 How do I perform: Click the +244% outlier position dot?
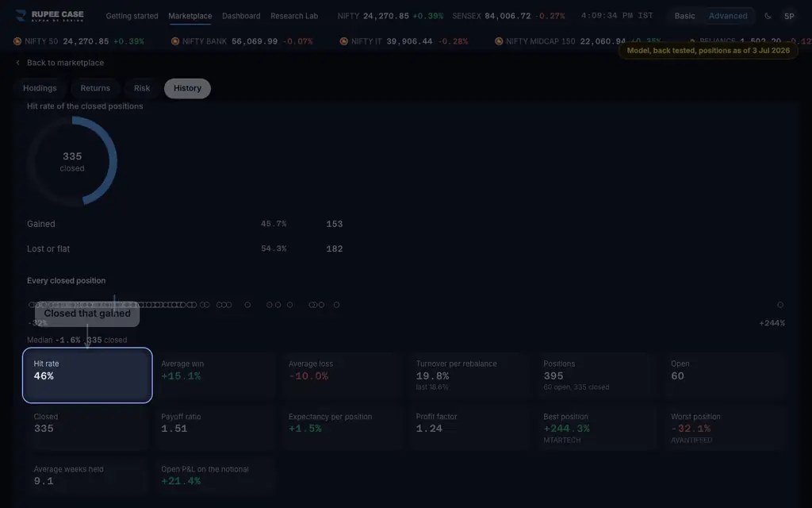(x=780, y=305)
